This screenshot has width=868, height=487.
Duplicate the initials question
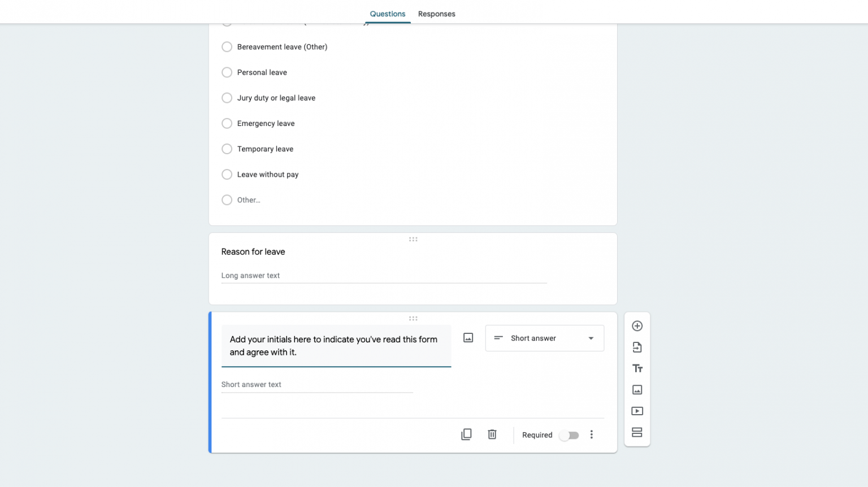(466, 434)
